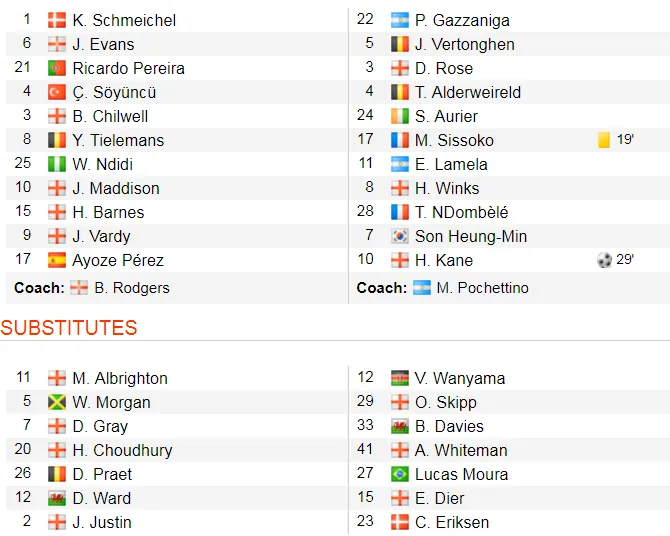The image size is (670, 536).
Task: Open J. Vardy's player page
Action: point(101,236)
